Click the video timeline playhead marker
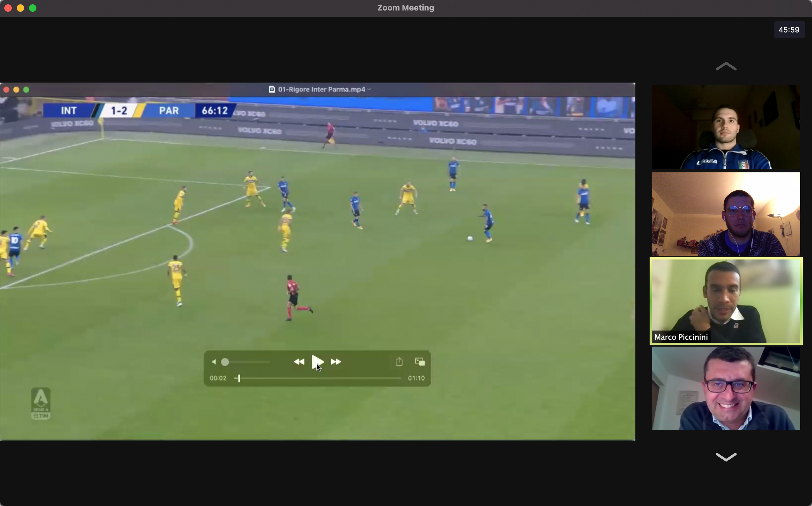The width and height of the screenshot is (812, 506). coord(239,378)
